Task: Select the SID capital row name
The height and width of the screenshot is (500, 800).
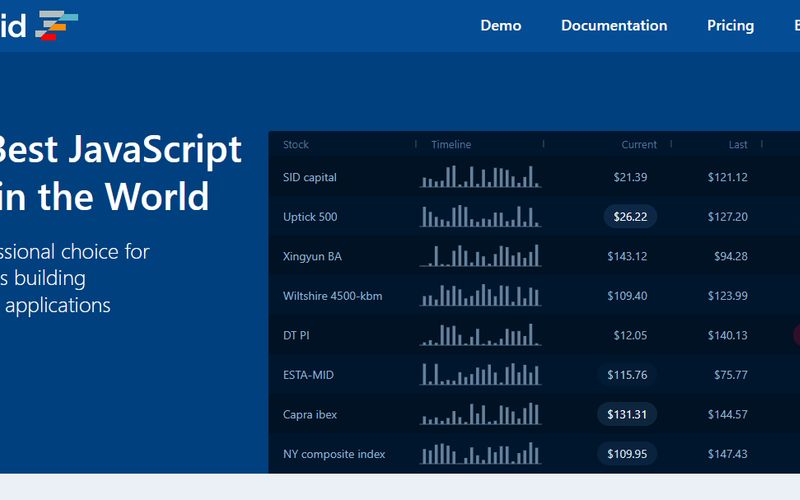Action: pos(310,177)
